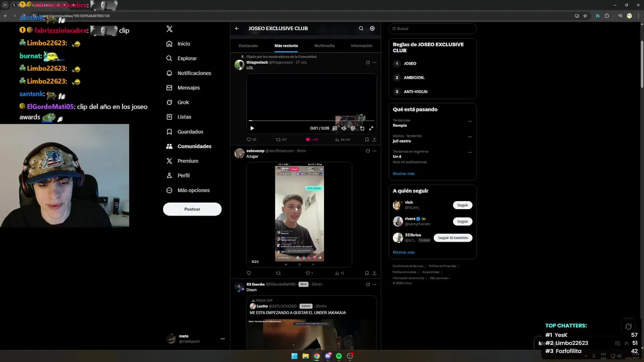This screenshot has width=644, height=362.
Task: Open the X logo home link
Action: pos(170,29)
